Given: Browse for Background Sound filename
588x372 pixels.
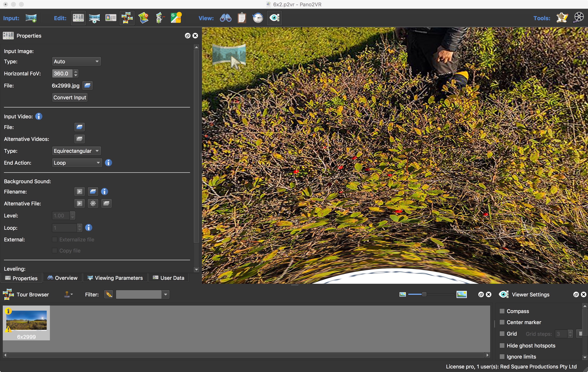Looking at the screenshot, I should click(x=93, y=192).
